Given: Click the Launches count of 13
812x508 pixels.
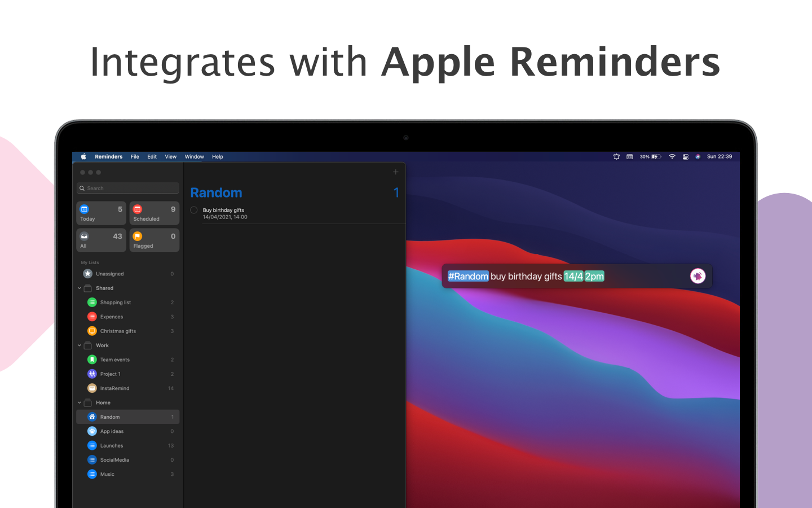Looking at the screenshot, I should tap(171, 446).
